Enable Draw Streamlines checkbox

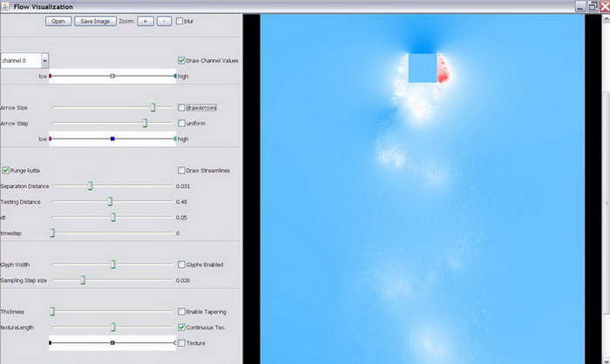[x=181, y=171]
